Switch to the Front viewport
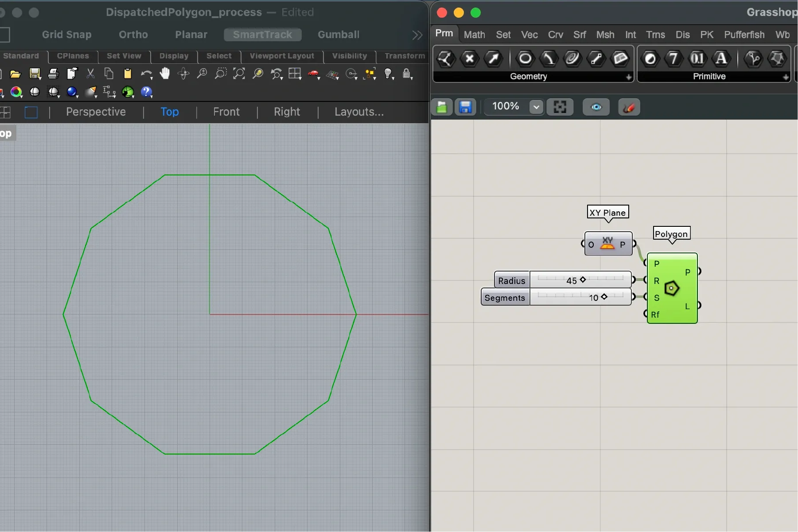Image resolution: width=798 pixels, height=532 pixels. 226,112
